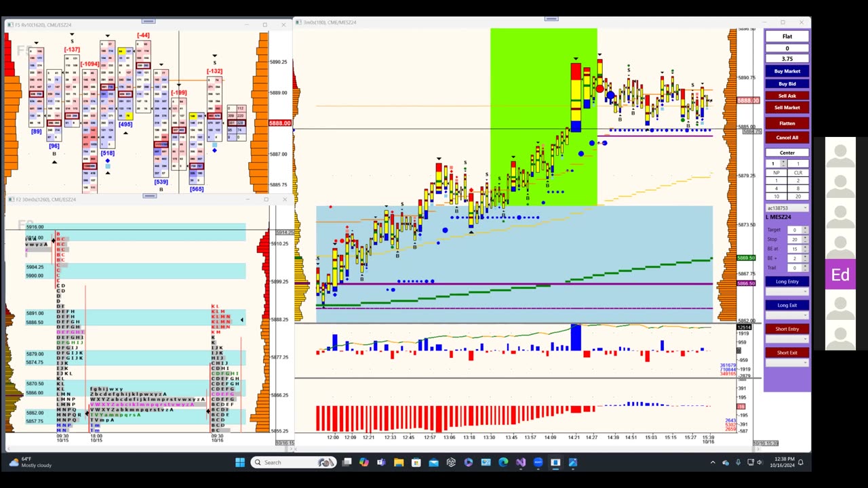This screenshot has height=488, width=868.
Task: Set quantity preset to 4
Action: click(x=776, y=188)
